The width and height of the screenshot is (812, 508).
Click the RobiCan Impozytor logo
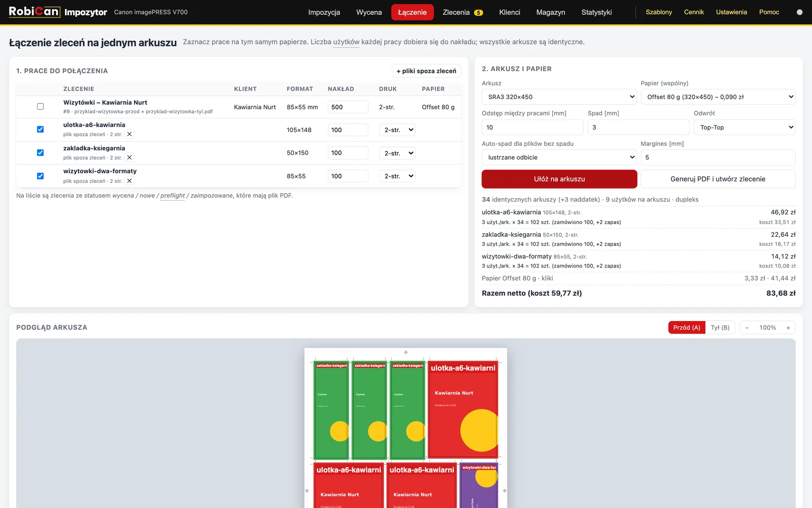(58, 12)
